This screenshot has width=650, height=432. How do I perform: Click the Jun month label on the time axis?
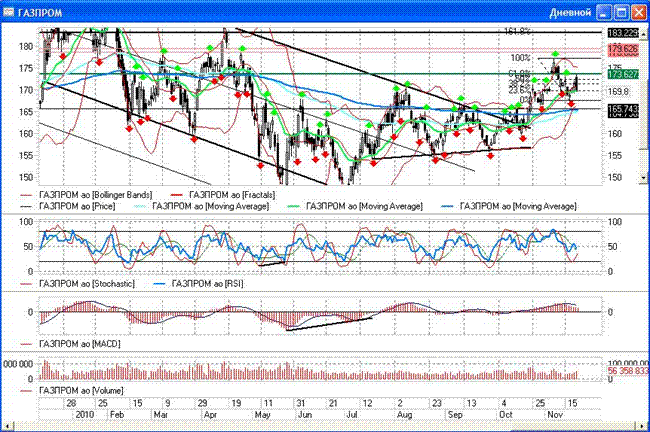click(305, 415)
